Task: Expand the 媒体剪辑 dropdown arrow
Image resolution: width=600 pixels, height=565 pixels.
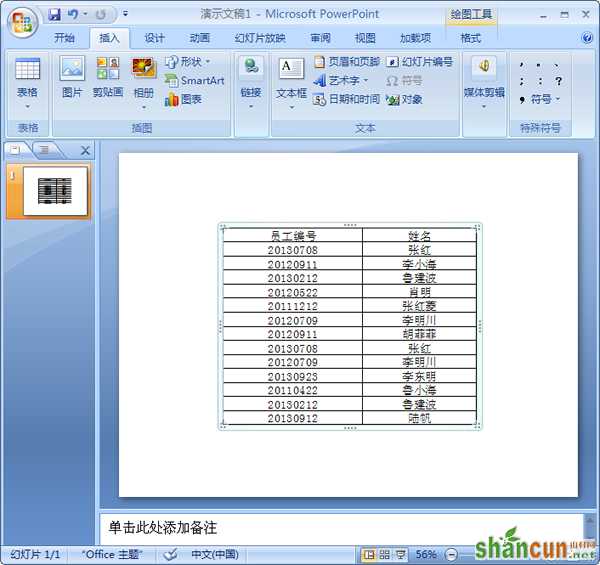Action: [484, 107]
